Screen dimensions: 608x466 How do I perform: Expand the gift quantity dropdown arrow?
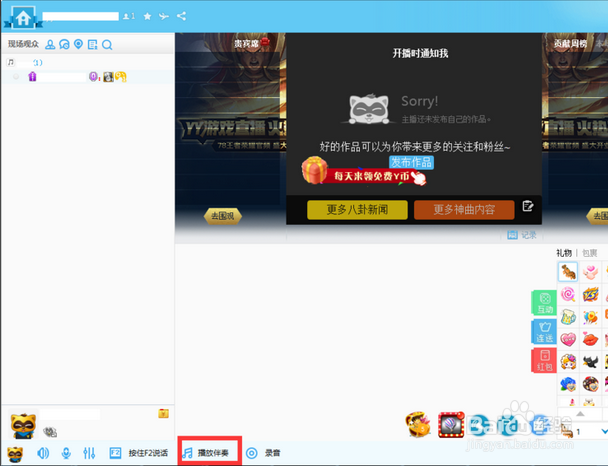click(604, 431)
